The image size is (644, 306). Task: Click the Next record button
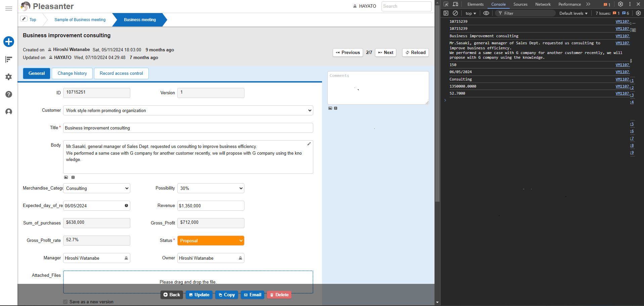pos(386,53)
